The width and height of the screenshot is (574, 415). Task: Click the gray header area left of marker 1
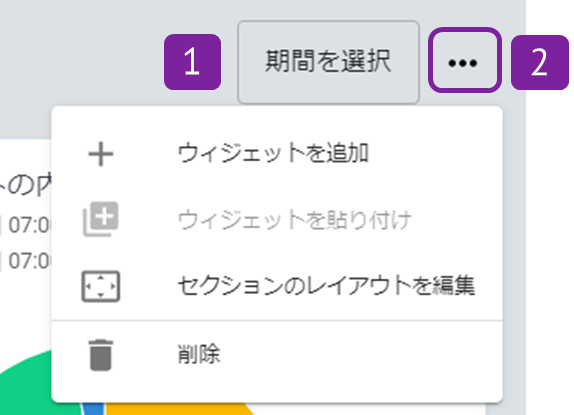81,62
